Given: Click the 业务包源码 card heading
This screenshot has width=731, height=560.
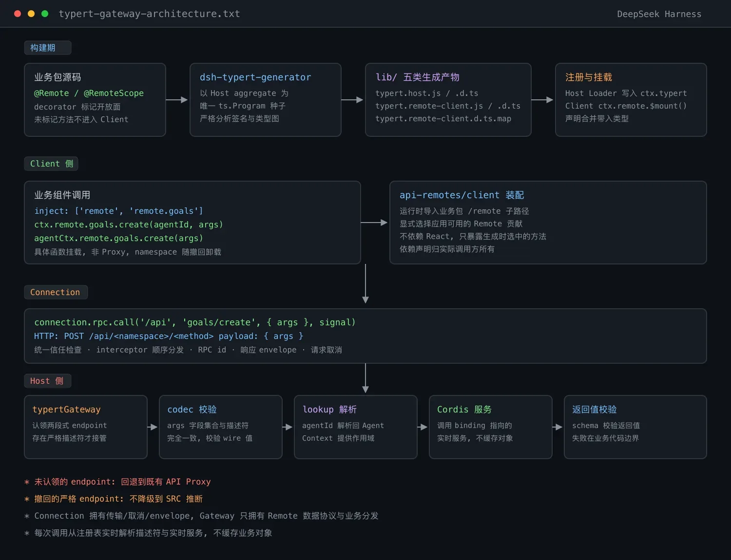Looking at the screenshot, I should tap(58, 77).
